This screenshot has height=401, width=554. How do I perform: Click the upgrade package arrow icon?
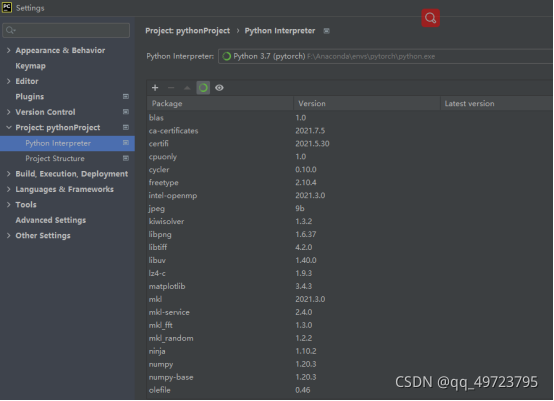coord(187,88)
